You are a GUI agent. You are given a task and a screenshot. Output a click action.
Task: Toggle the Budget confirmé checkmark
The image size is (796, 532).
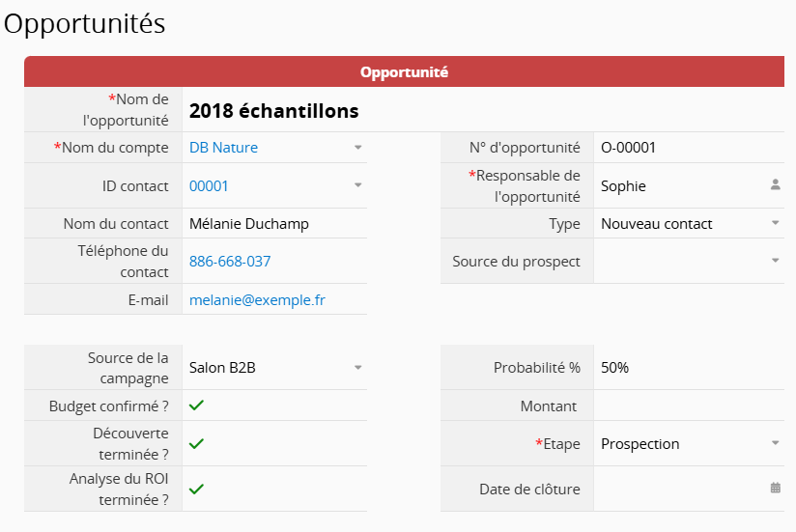click(x=196, y=406)
